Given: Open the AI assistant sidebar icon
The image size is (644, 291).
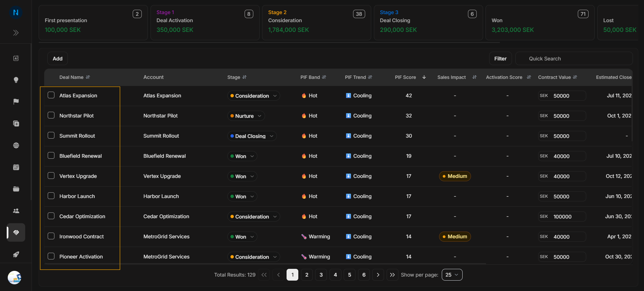Looking at the screenshot, I should (x=16, y=58).
